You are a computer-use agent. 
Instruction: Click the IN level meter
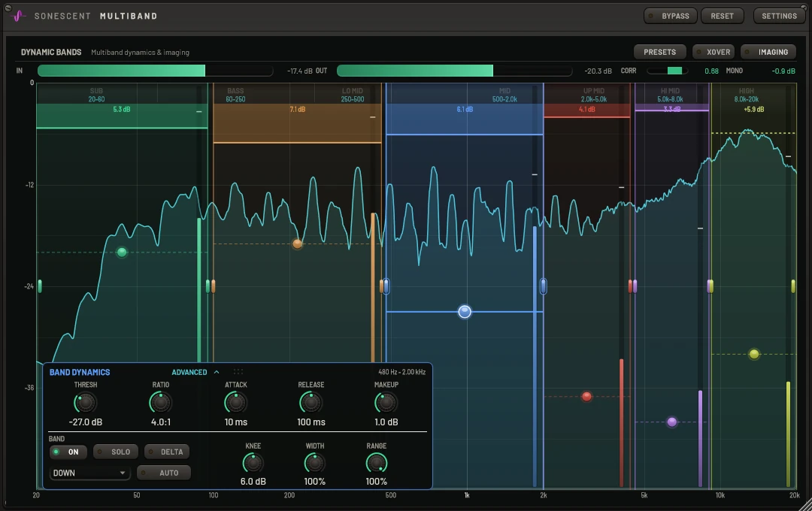[156, 71]
